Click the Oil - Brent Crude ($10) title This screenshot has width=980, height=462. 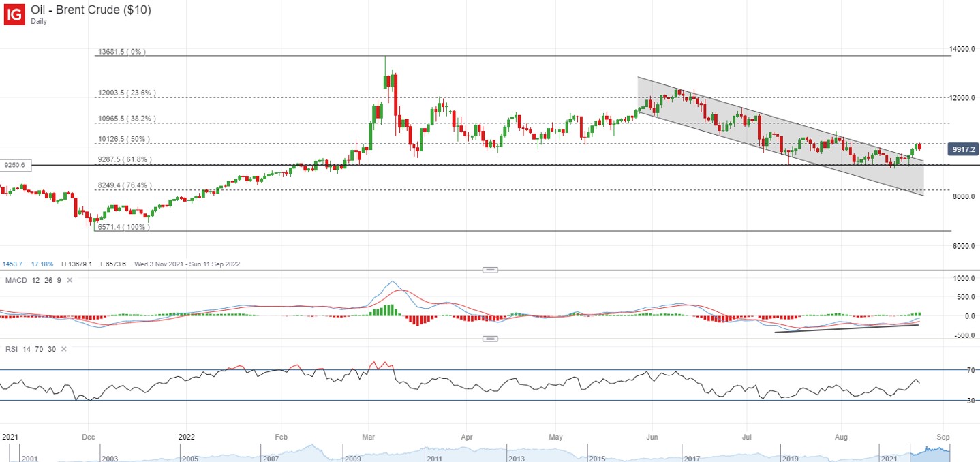click(91, 10)
